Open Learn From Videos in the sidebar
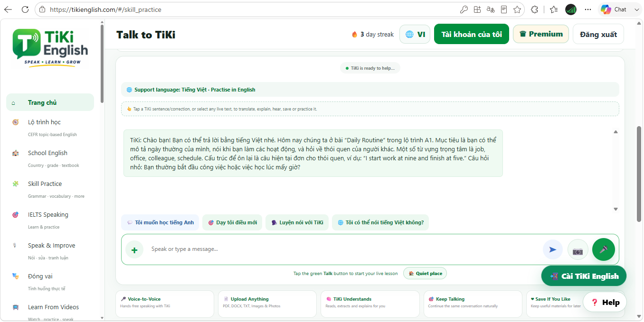 tap(50, 312)
